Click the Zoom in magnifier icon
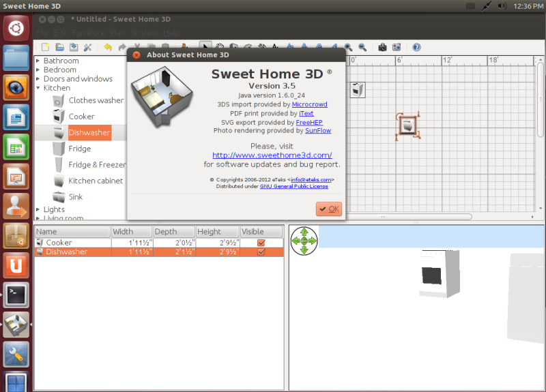The height and width of the screenshot is (392, 546). (x=348, y=47)
